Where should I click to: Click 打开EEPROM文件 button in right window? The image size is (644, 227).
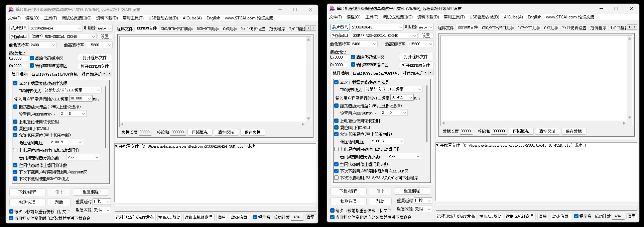[416, 65]
